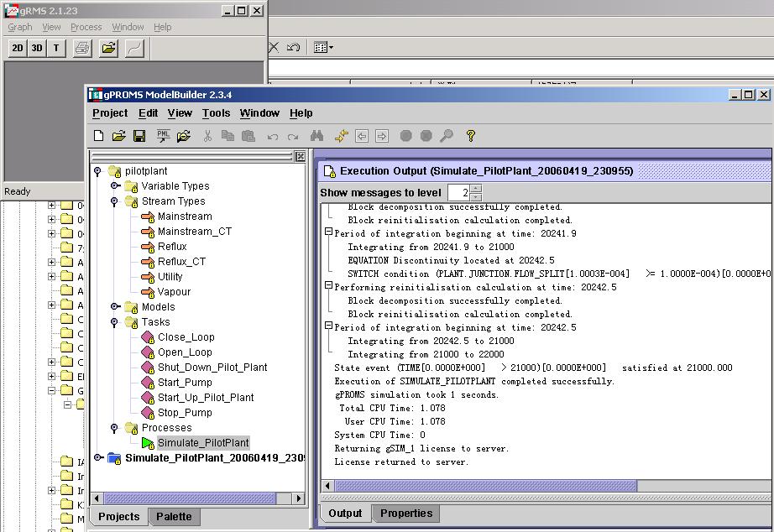Click right arrow of project tree scrollbar

[299, 498]
